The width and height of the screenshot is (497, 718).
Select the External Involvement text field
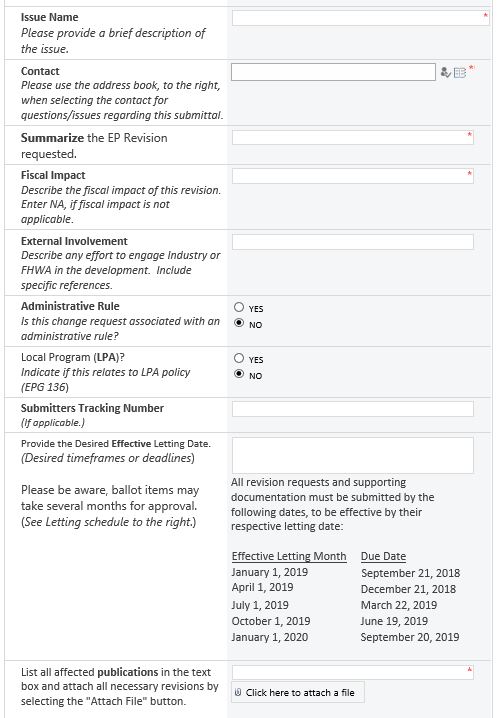353,242
